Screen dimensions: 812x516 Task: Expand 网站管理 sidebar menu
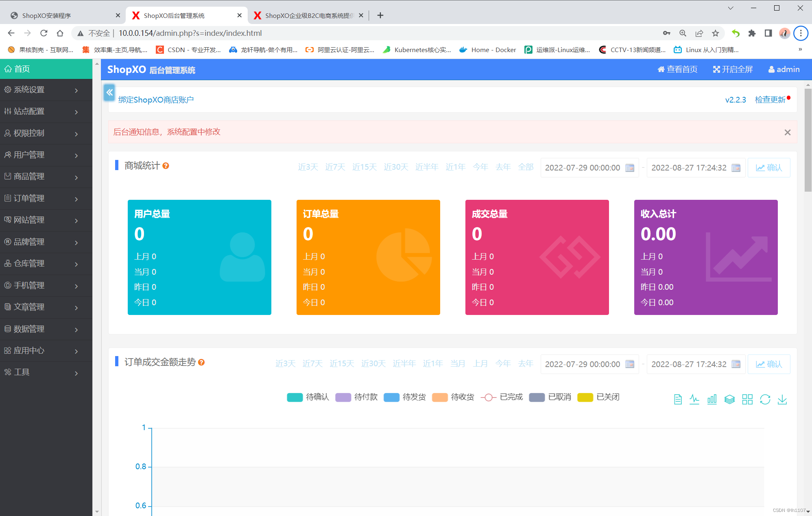tap(46, 220)
